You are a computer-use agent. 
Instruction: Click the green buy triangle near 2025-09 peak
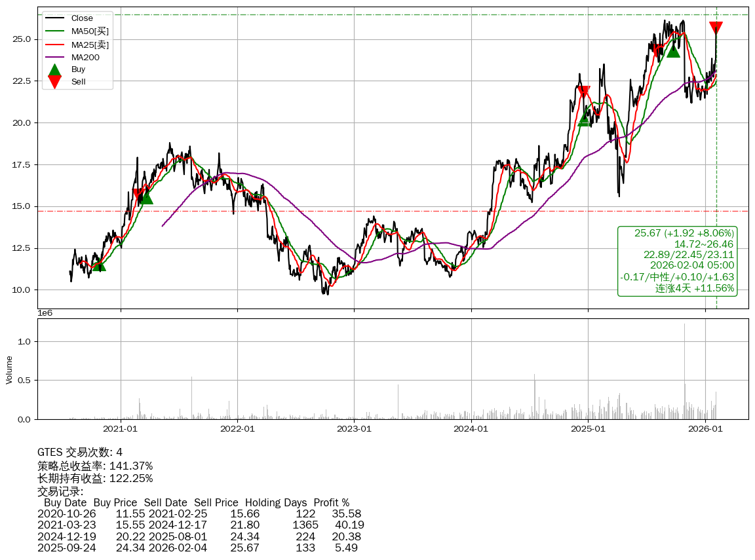click(x=673, y=50)
